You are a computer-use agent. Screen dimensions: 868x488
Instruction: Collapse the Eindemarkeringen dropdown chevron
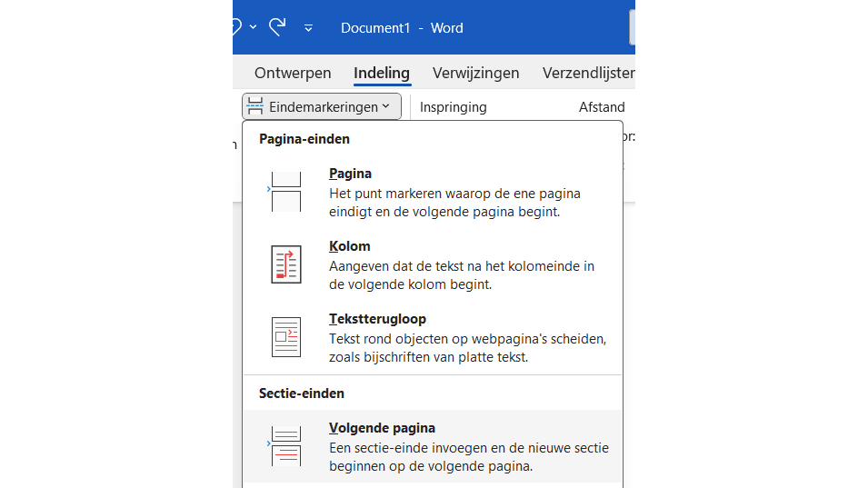pos(386,106)
